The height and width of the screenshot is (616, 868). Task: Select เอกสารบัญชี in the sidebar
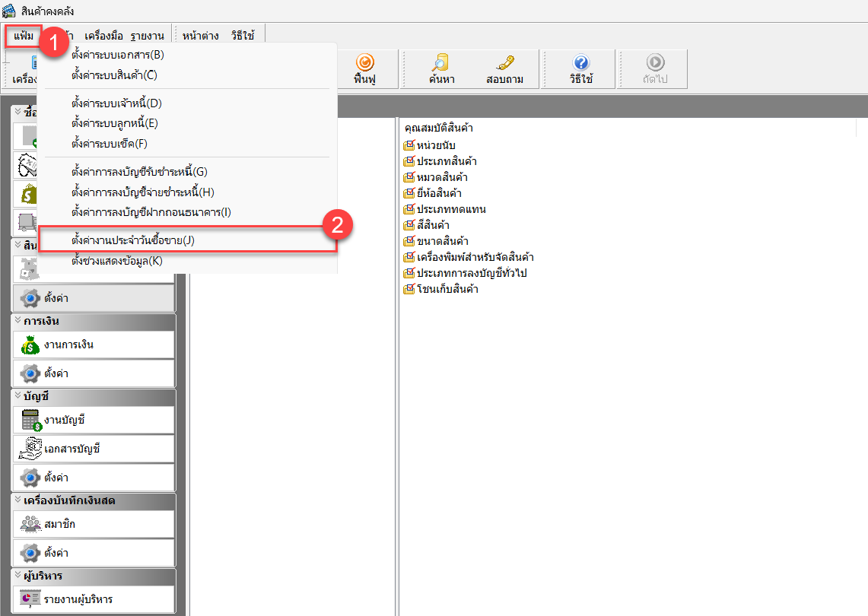point(93,449)
